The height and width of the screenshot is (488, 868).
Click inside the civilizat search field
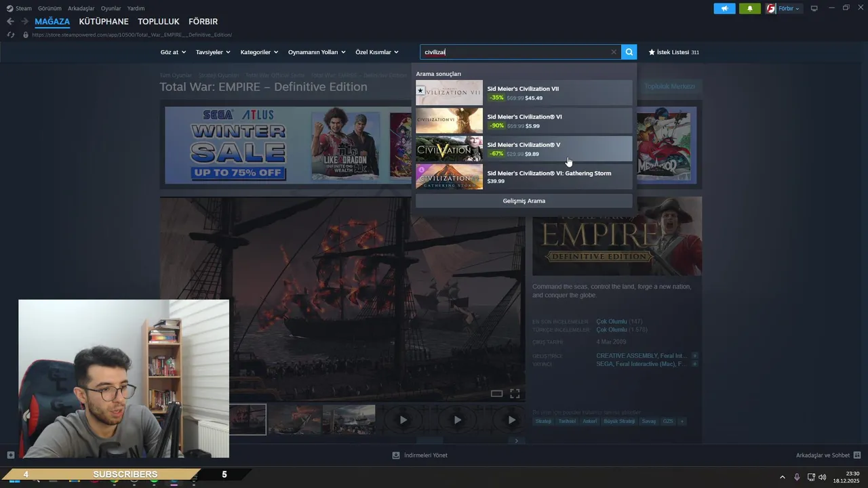tap(515, 52)
